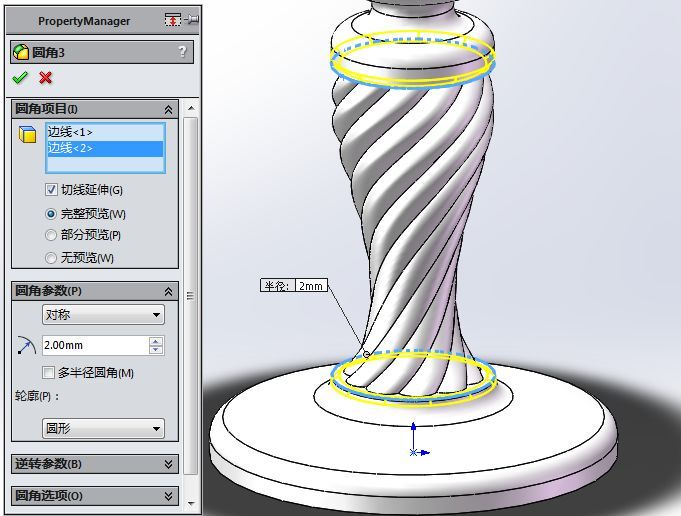
Task: Click the 圆角3 fillet feature icon
Action: point(20,53)
